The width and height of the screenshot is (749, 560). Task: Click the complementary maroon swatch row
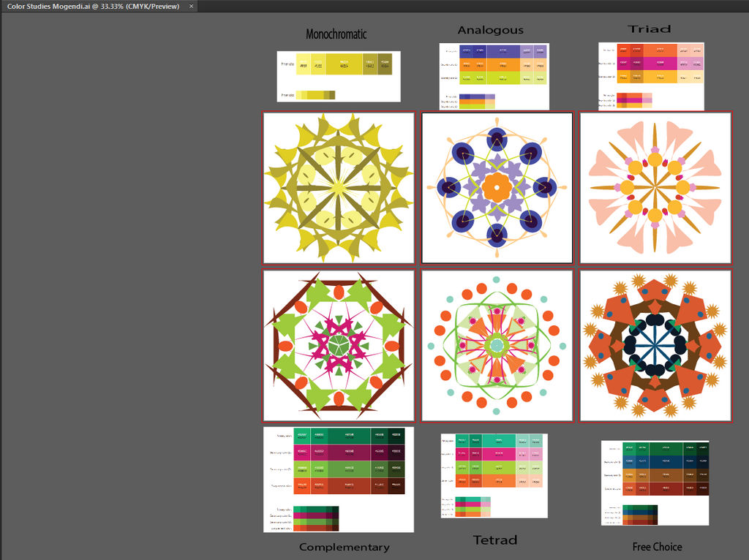pos(349,453)
